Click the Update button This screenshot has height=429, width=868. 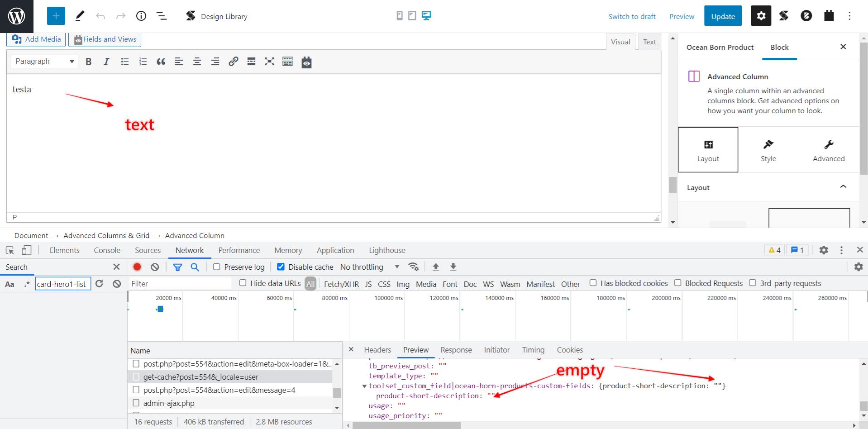pyautogui.click(x=723, y=16)
